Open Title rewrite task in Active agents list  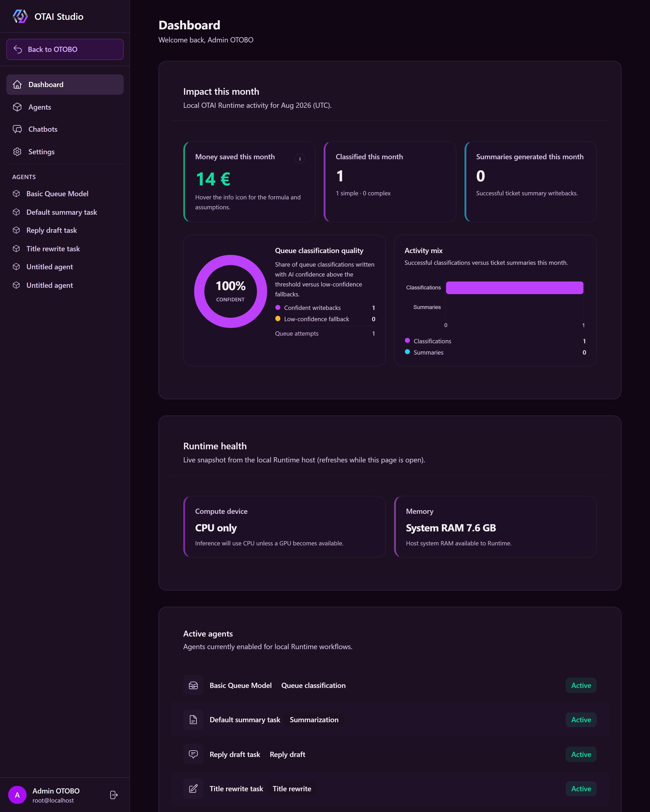coord(236,789)
